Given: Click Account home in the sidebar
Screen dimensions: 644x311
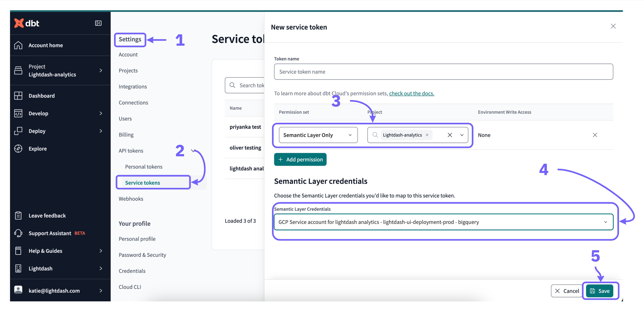Looking at the screenshot, I should coord(45,45).
